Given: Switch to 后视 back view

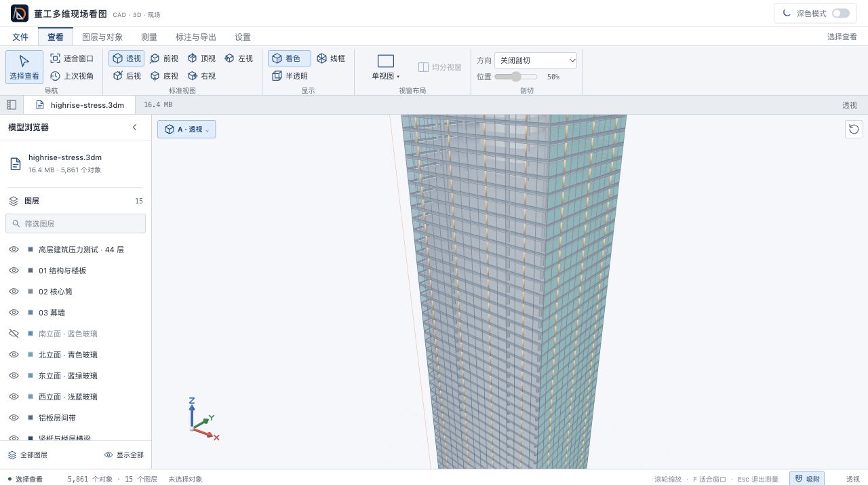Looking at the screenshot, I should pyautogui.click(x=127, y=76).
